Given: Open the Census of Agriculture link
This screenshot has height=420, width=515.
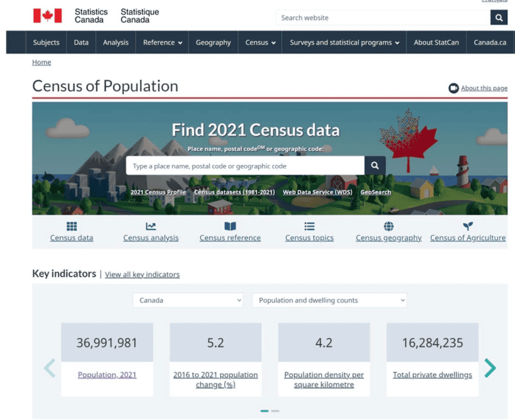Looking at the screenshot, I should click(x=468, y=238).
